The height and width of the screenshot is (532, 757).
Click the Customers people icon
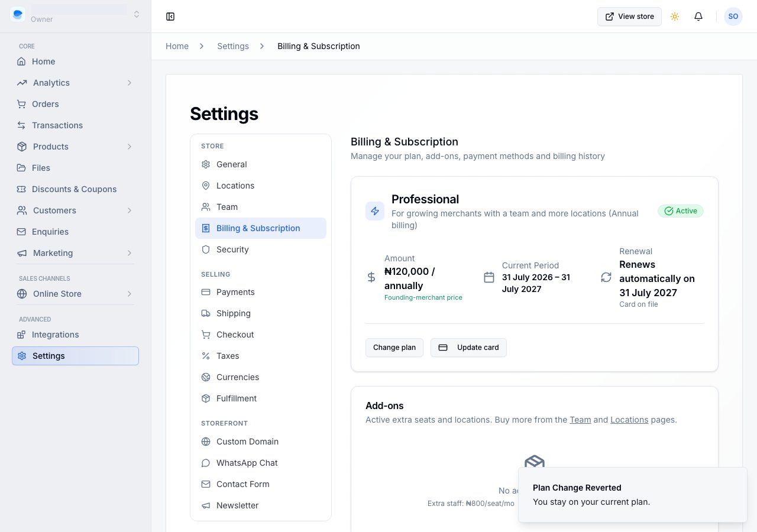(22, 210)
